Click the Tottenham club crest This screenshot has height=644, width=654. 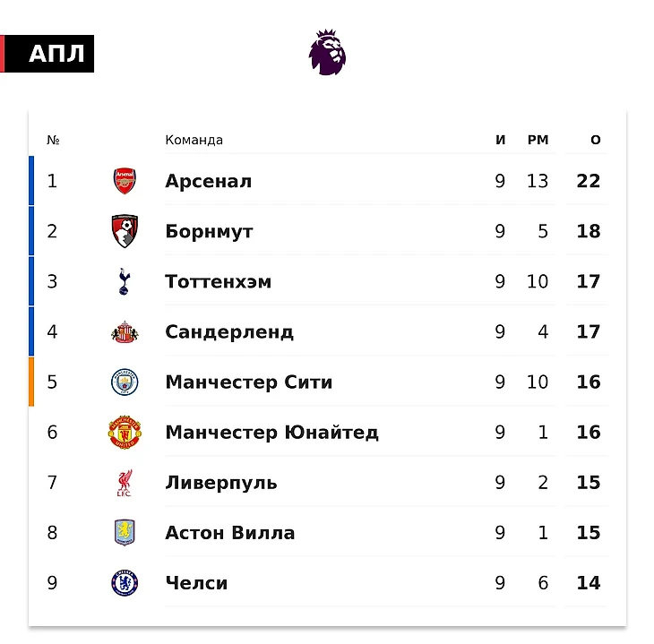point(125,281)
